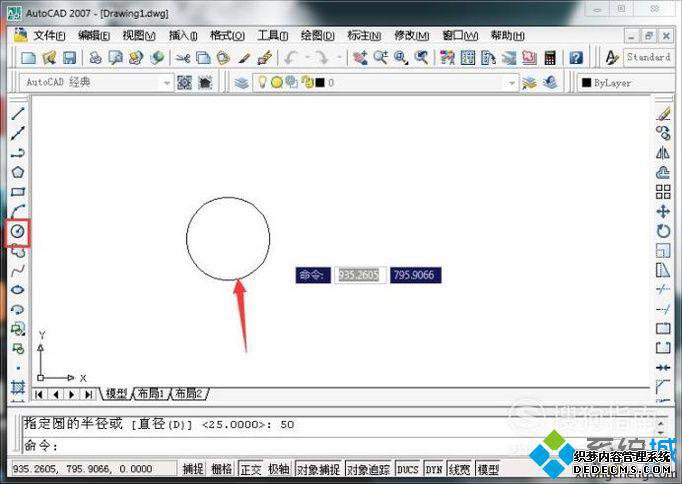Create a new drawing with New icon

click(29, 57)
